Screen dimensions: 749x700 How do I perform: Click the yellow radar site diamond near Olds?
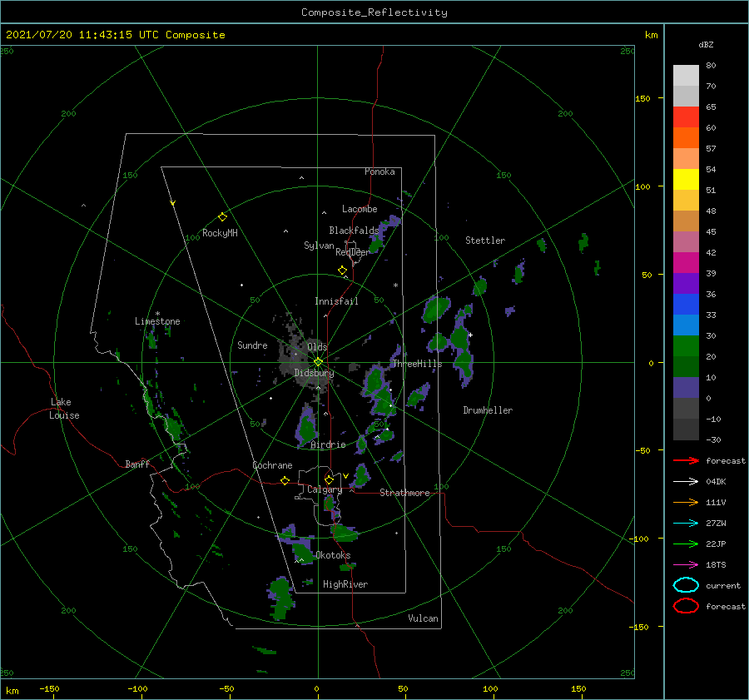pyautogui.click(x=318, y=362)
